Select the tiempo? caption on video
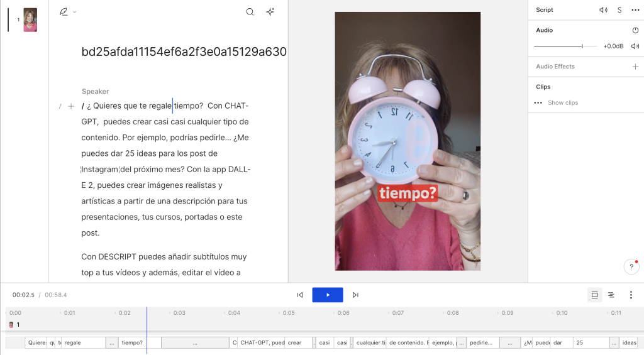Viewport: 644px width, 355px height. 408,193
